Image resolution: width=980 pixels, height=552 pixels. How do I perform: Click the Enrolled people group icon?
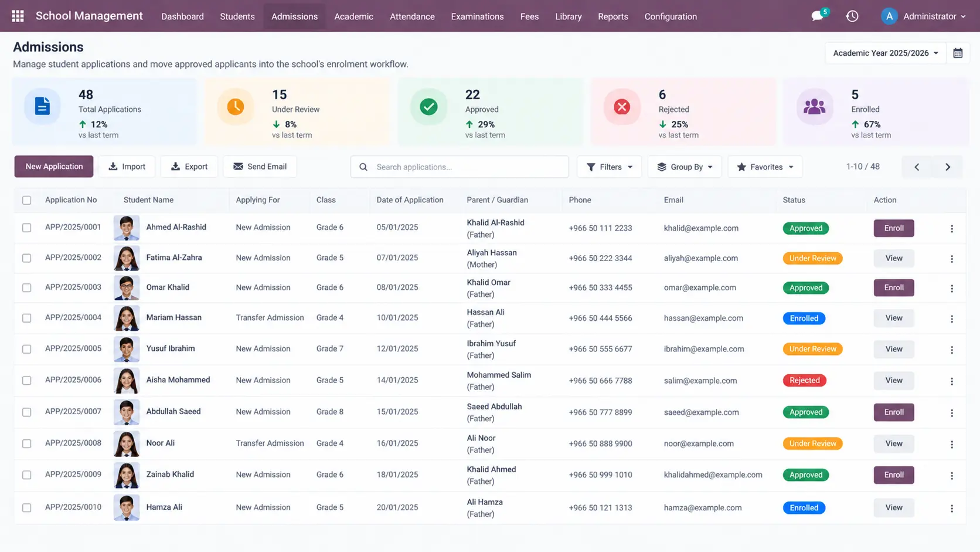tap(814, 106)
